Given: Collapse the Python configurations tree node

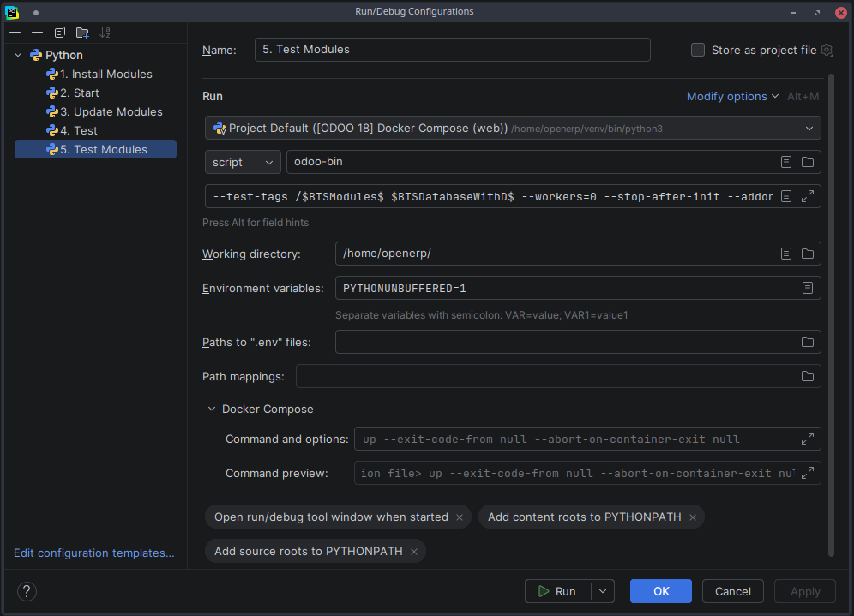Looking at the screenshot, I should click(18, 55).
